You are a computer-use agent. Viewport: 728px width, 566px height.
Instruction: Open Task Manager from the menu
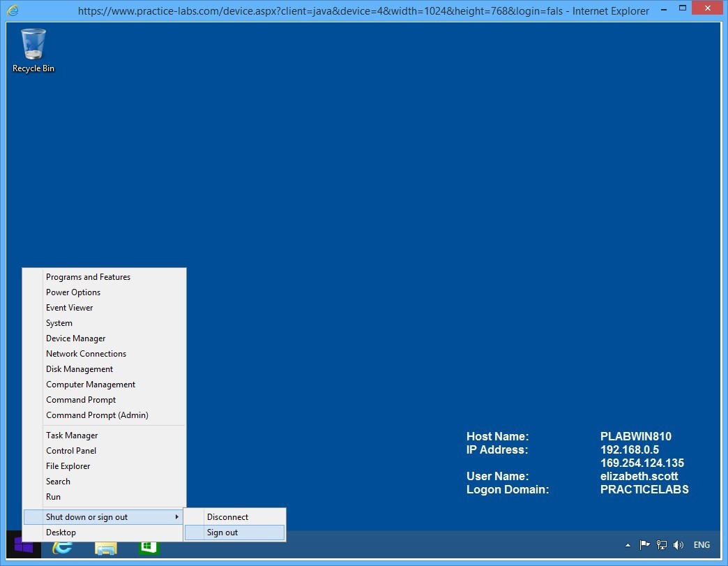point(72,435)
